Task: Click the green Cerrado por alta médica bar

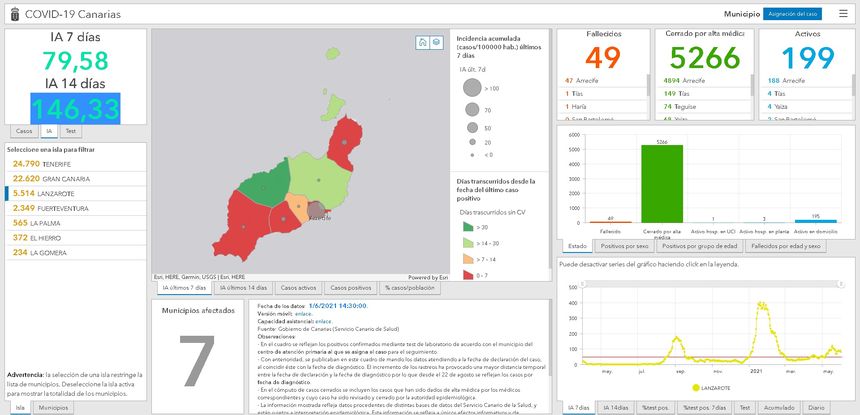Action: [661, 183]
